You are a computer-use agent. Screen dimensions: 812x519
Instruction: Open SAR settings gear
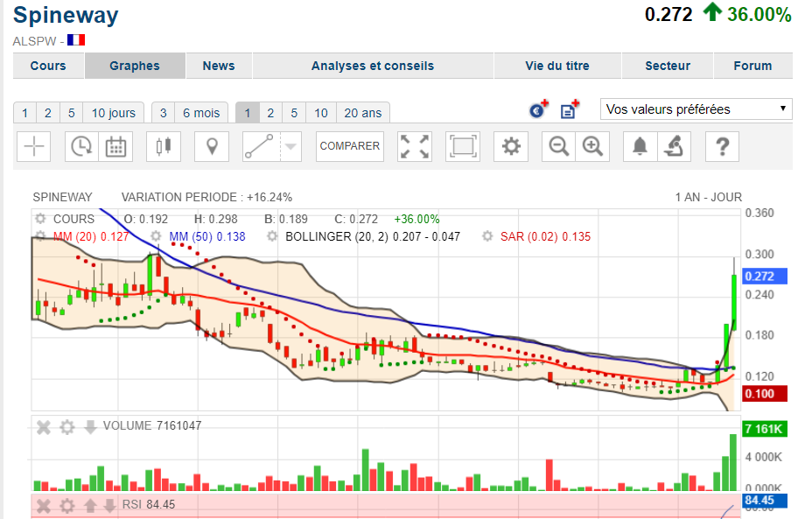[x=487, y=236]
